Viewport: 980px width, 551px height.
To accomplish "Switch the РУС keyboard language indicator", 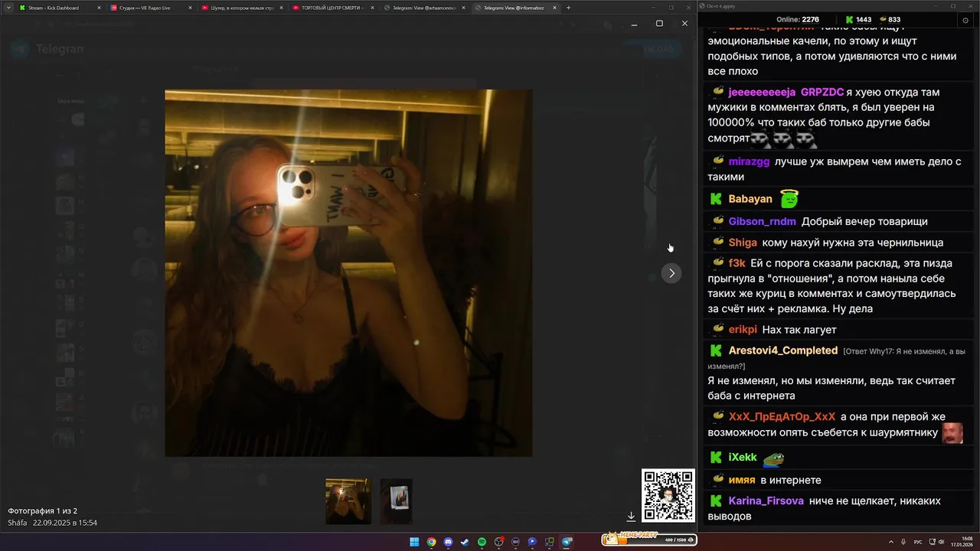I will (x=918, y=542).
